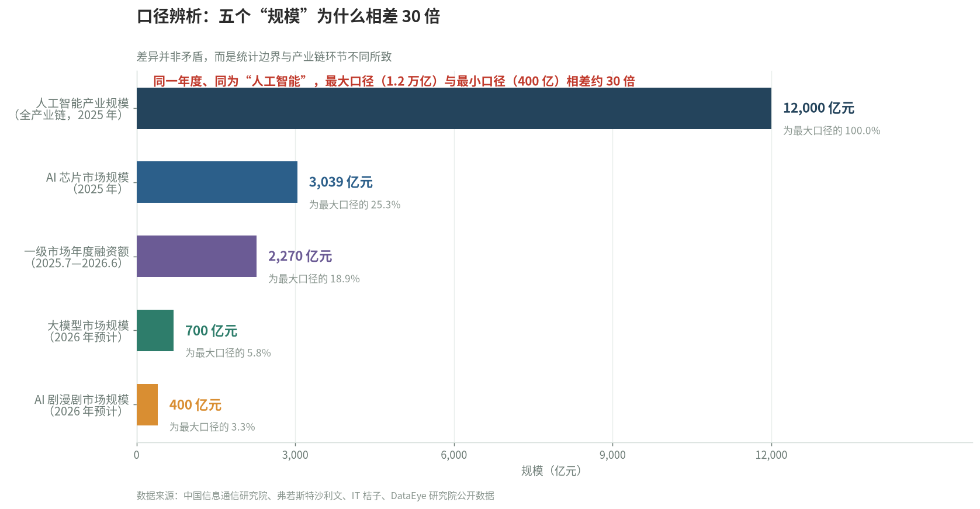Click the "0" tick on the x-axis
This screenshot has height=509, width=980.
pyautogui.click(x=137, y=455)
